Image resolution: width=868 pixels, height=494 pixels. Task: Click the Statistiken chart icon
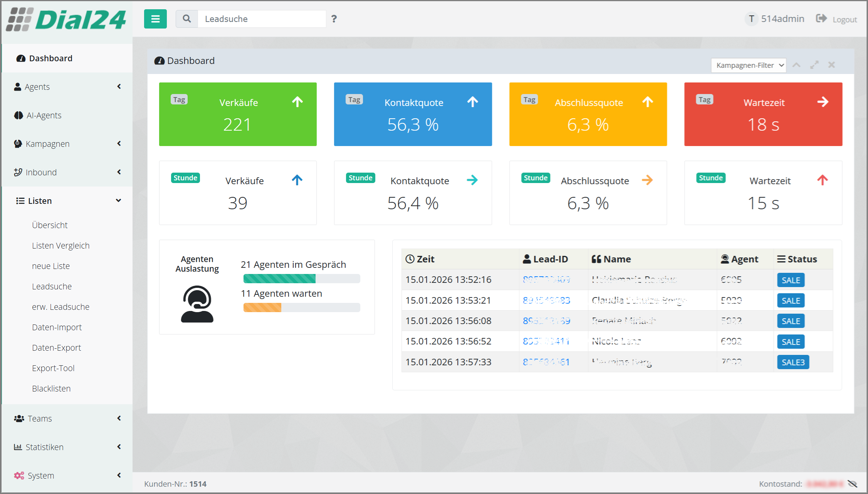(18, 447)
